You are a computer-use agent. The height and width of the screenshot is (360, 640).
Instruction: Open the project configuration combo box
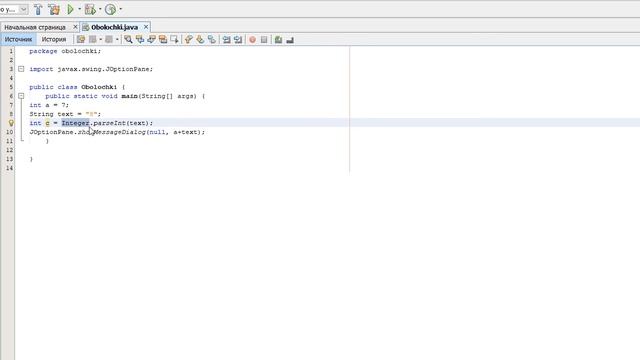[x=14, y=9]
